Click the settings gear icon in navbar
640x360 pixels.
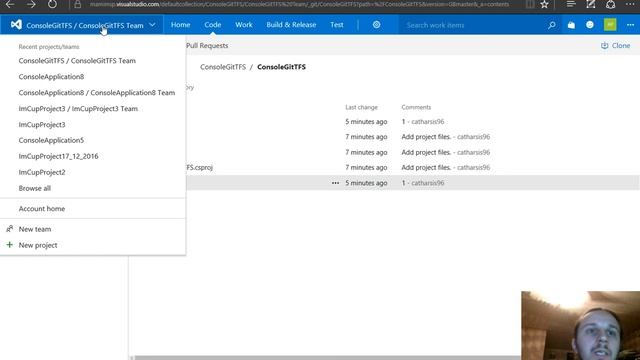[376, 25]
